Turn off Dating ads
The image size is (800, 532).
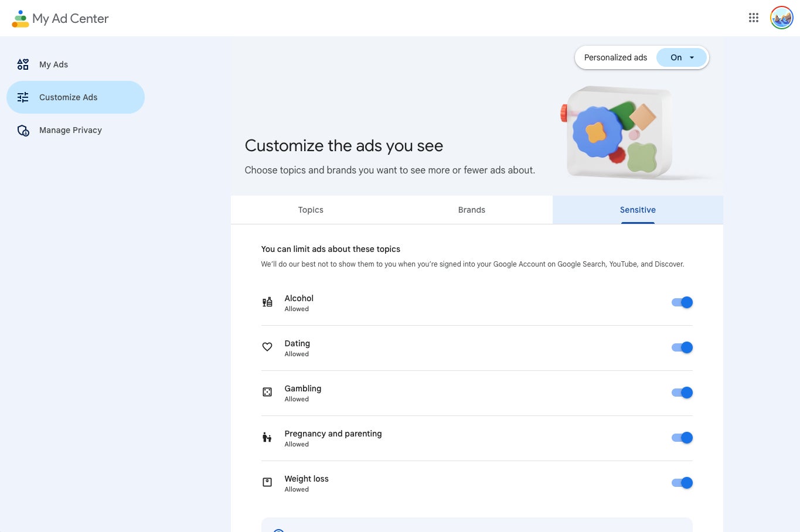tap(682, 347)
